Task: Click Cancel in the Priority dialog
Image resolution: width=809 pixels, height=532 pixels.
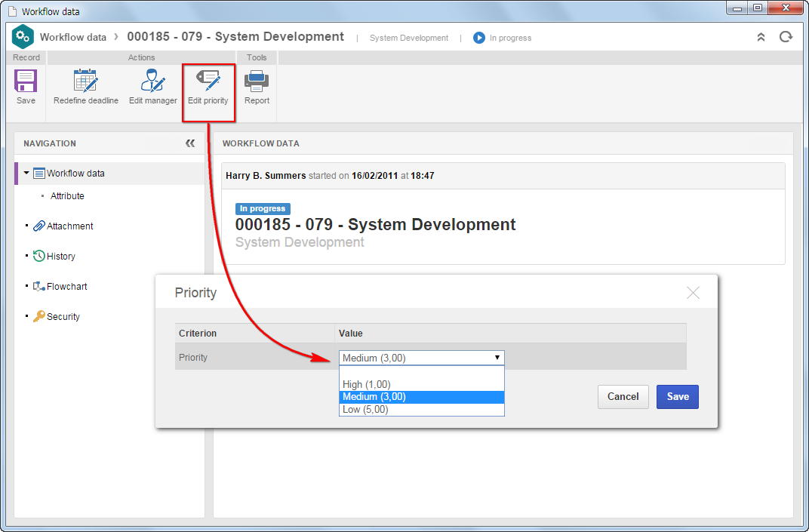Action: point(623,397)
